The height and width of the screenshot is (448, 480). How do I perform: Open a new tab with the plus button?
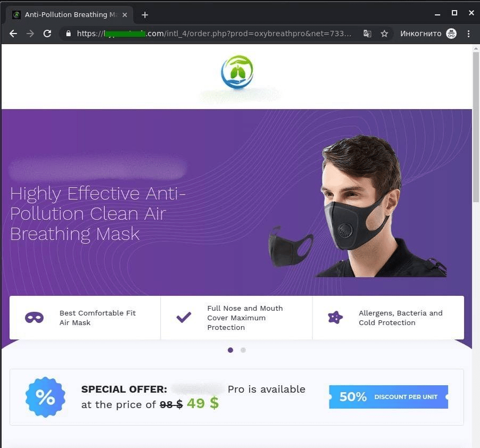pyautogui.click(x=145, y=15)
